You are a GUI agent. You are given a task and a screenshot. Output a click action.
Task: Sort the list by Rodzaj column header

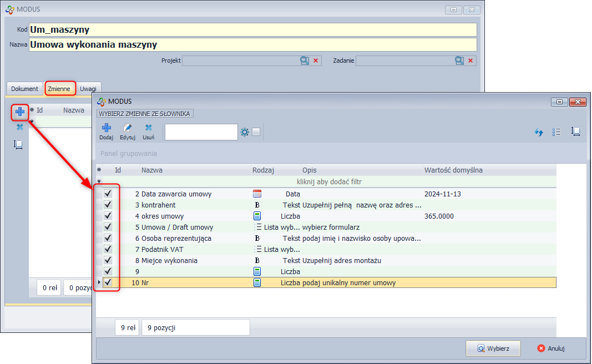(264, 170)
